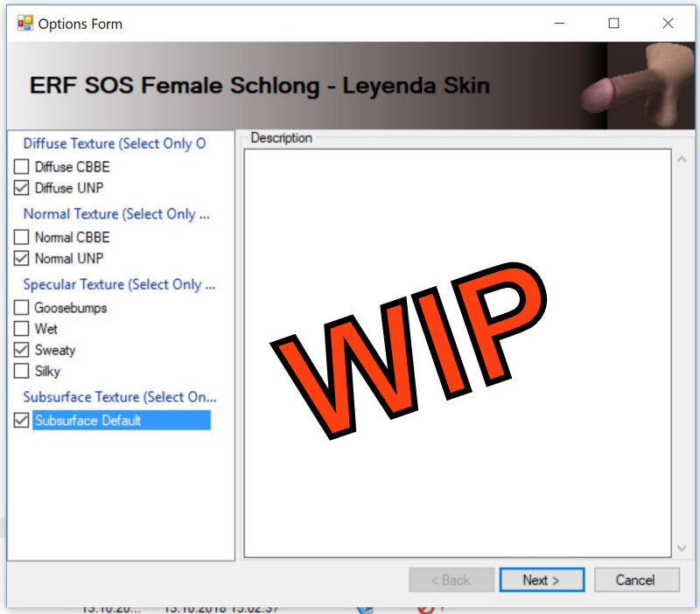Close the Options Form window

[668, 24]
